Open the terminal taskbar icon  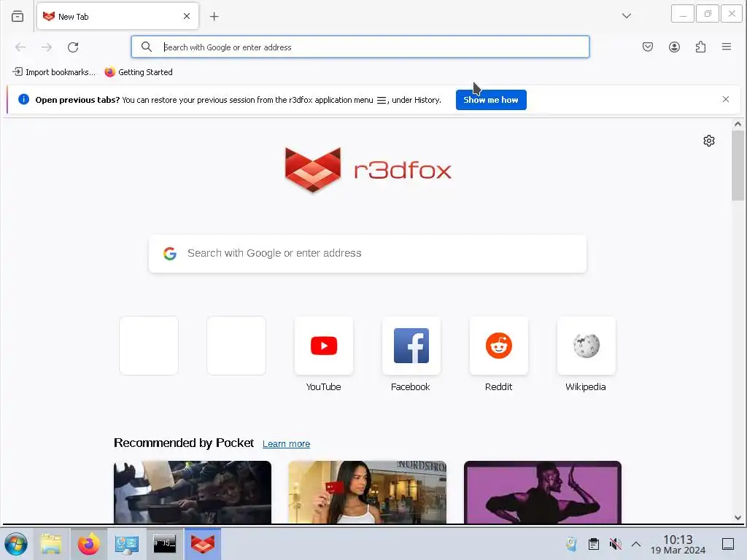tap(164, 544)
